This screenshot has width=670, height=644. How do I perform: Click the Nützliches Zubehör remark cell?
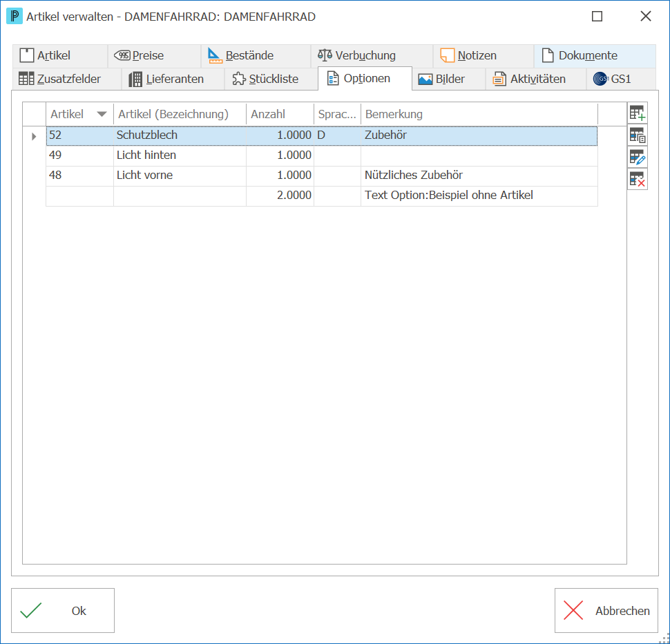coord(479,176)
